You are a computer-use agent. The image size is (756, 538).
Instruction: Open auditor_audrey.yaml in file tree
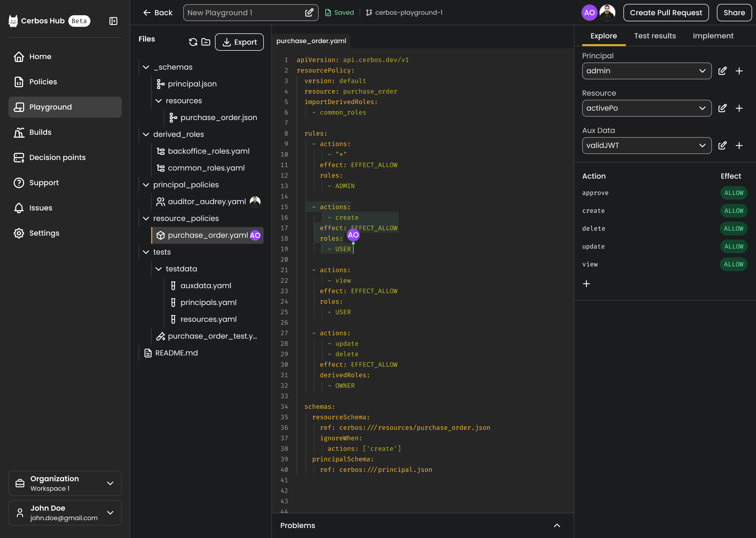[207, 202]
